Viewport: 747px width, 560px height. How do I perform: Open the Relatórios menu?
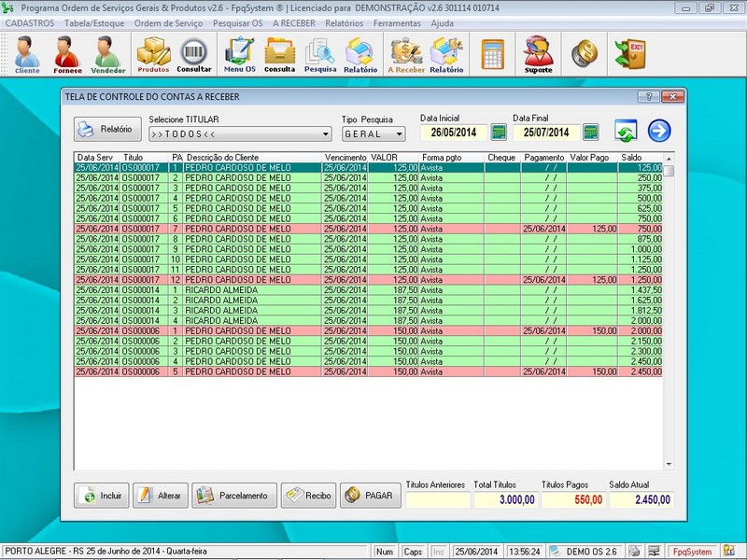(344, 22)
